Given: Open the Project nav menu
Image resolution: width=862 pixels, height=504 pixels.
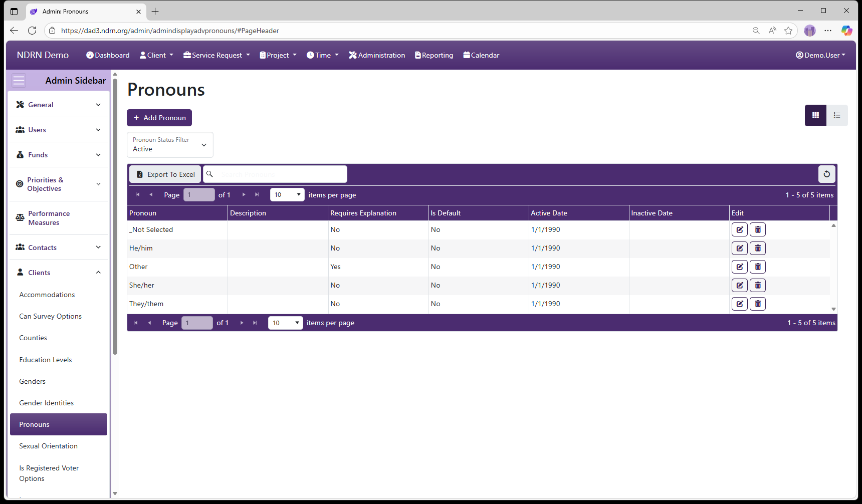Looking at the screenshot, I should pyautogui.click(x=278, y=55).
